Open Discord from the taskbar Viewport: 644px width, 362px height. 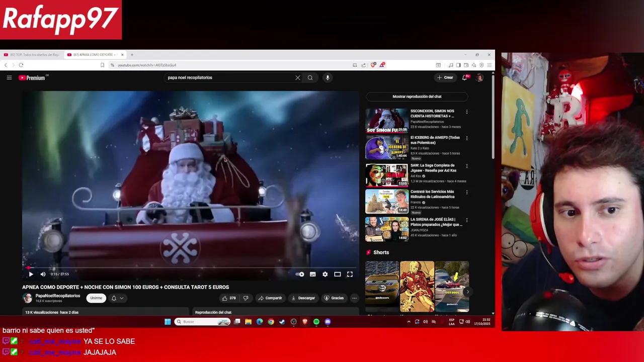coord(328,322)
